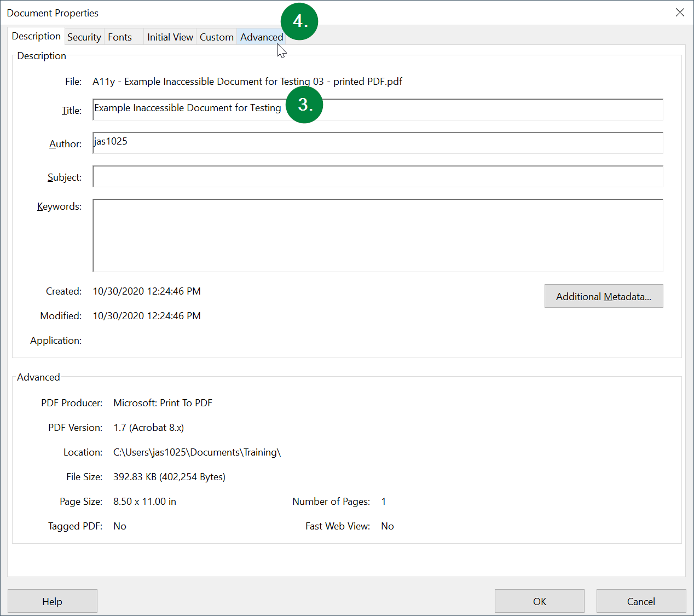Screen dimensions: 694x616
Task: Click the 'Document Properties' window title
Action: [53, 13]
